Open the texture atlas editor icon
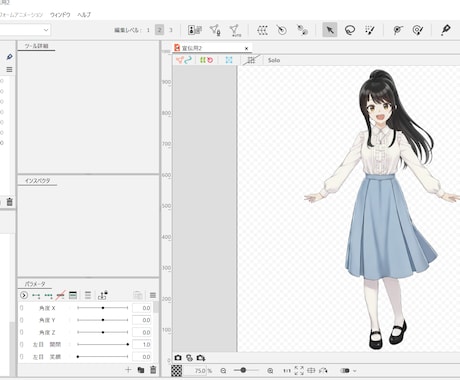 point(195,30)
